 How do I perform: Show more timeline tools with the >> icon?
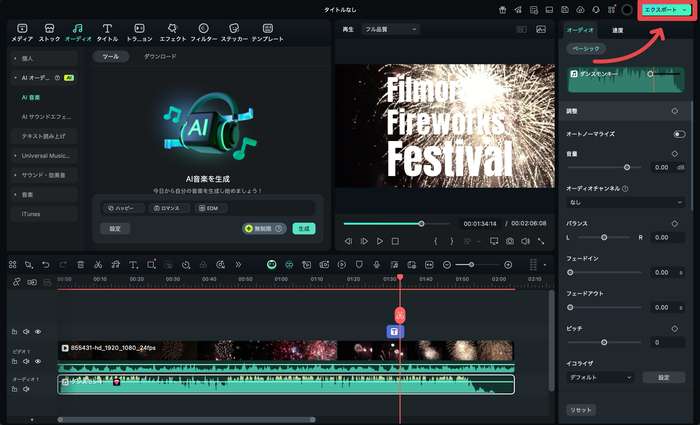(238, 265)
